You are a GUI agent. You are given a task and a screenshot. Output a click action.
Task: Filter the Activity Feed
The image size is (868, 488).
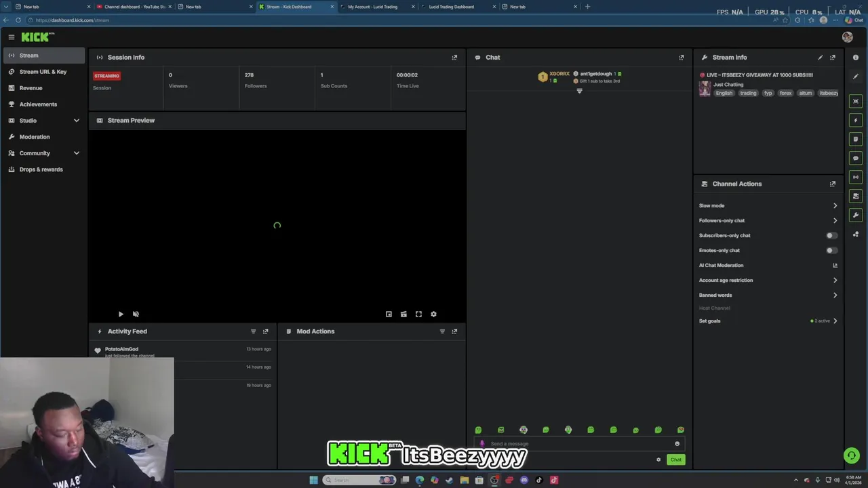click(254, 331)
